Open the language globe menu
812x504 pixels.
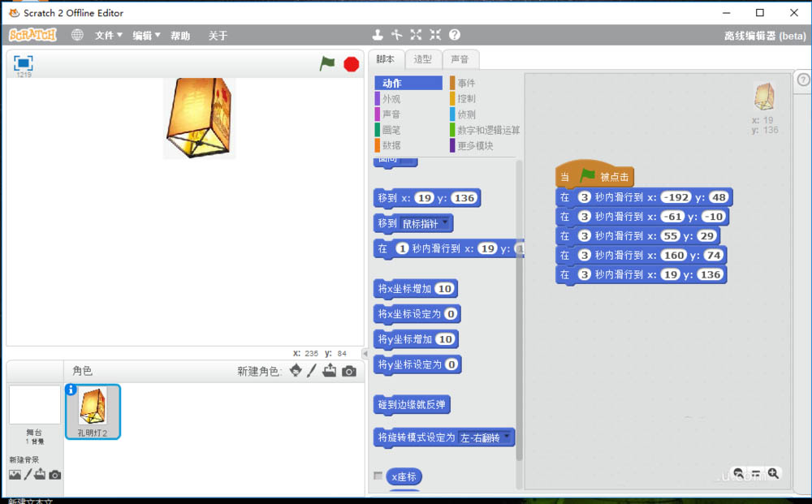[77, 35]
